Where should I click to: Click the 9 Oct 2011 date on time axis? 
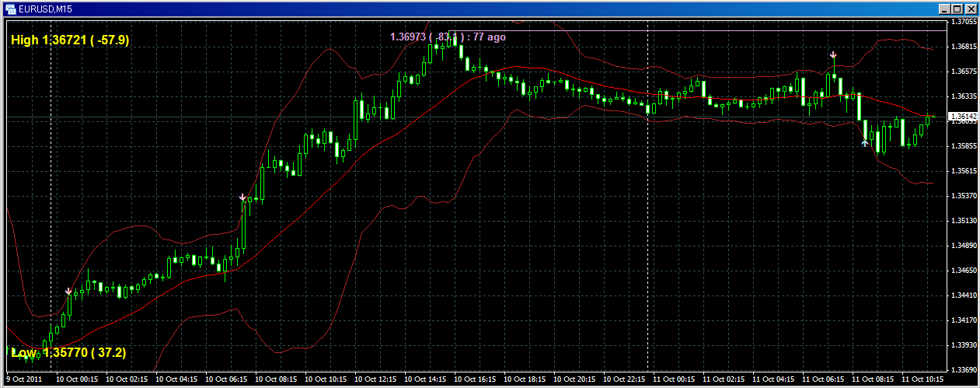tap(23, 379)
